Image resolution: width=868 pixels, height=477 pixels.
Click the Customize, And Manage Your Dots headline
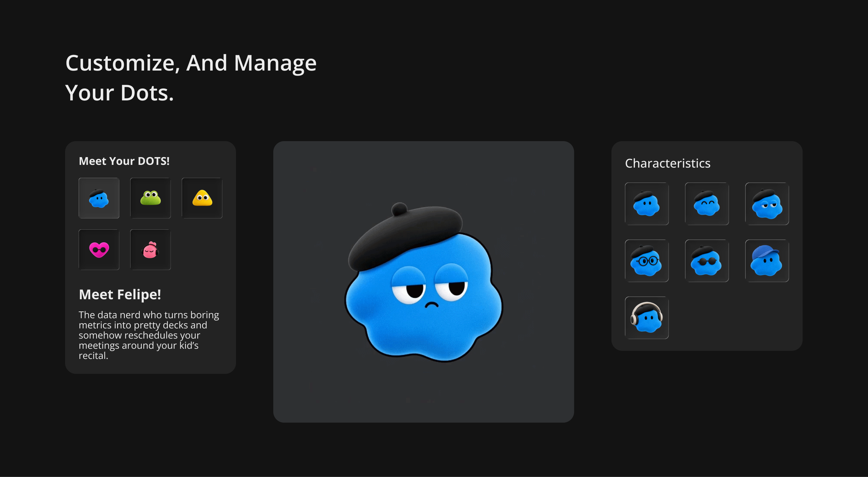pyautogui.click(x=191, y=78)
